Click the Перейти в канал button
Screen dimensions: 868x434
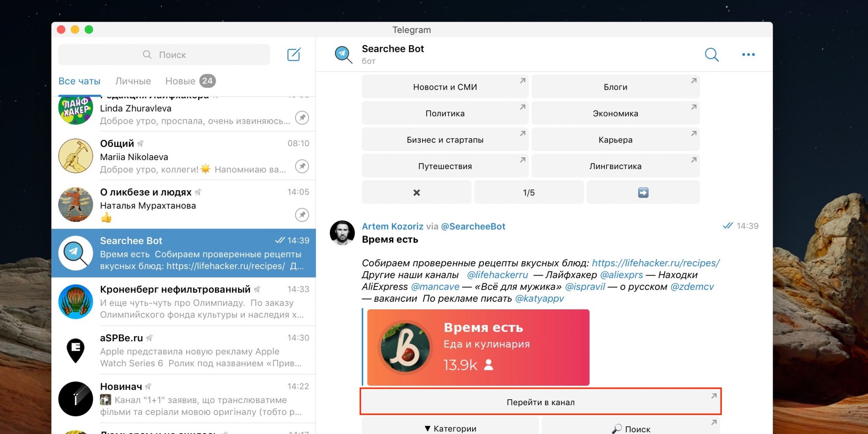(x=541, y=402)
